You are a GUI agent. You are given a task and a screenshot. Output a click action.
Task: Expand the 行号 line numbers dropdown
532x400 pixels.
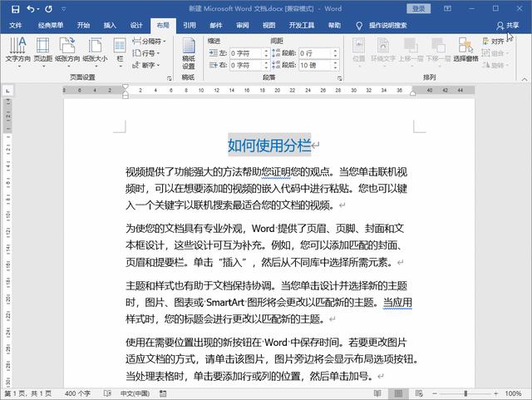pyautogui.click(x=146, y=53)
